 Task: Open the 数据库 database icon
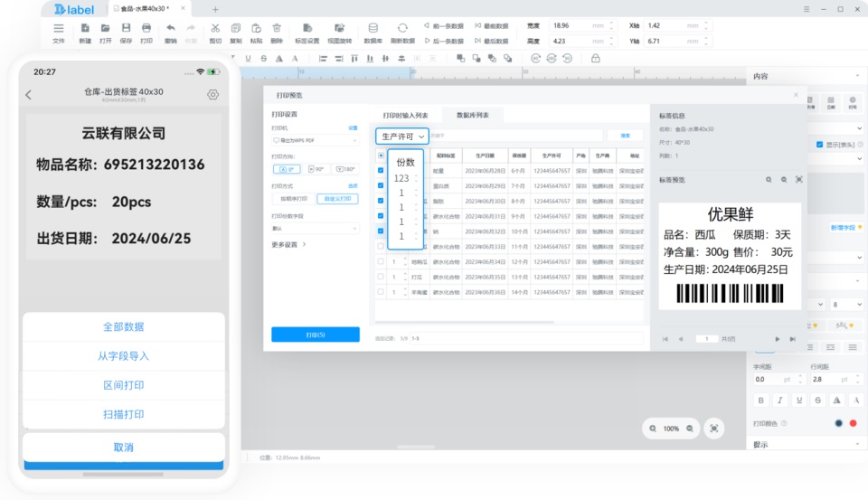373,28
